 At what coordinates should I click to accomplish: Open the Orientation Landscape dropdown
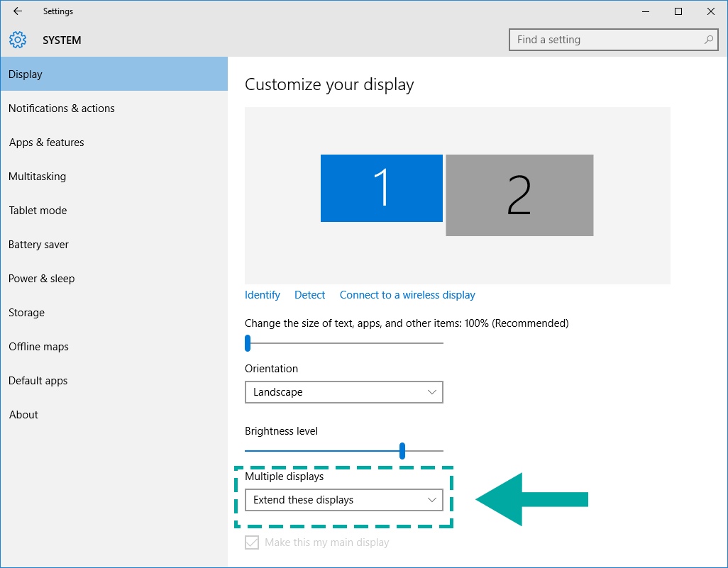(343, 392)
